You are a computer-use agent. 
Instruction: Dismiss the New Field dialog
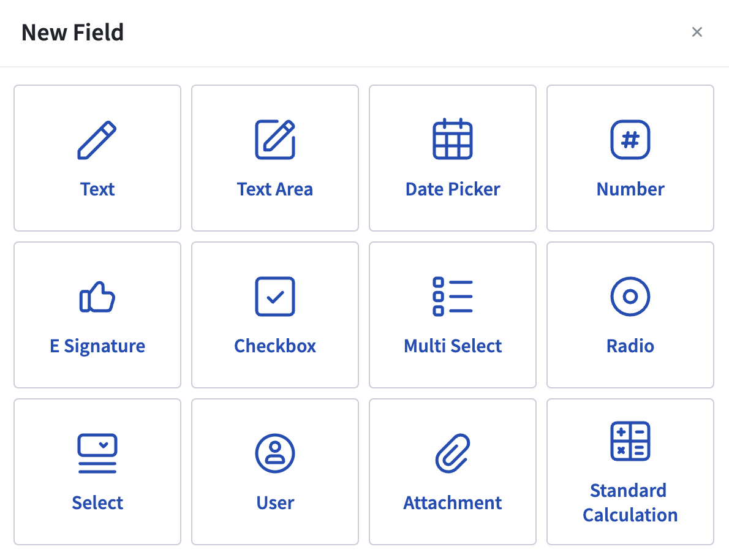(x=697, y=32)
